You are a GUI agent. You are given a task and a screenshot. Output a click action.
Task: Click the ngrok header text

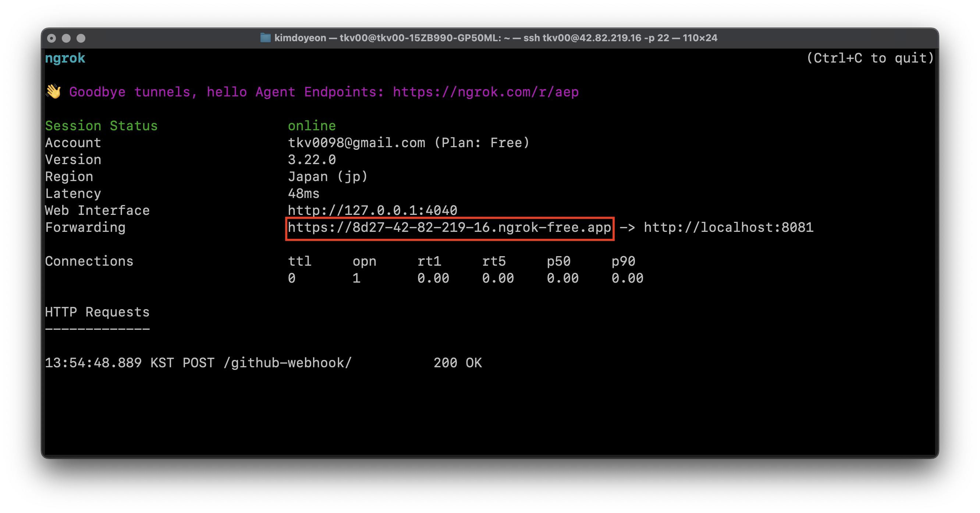[65, 58]
